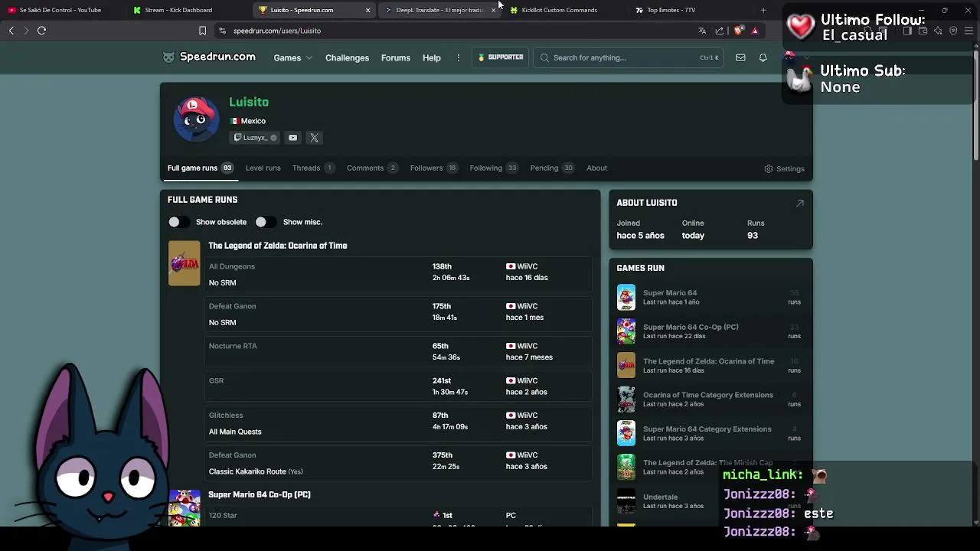Open the notifications bell icon
Viewport: 980px width, 551px height.
tap(763, 57)
